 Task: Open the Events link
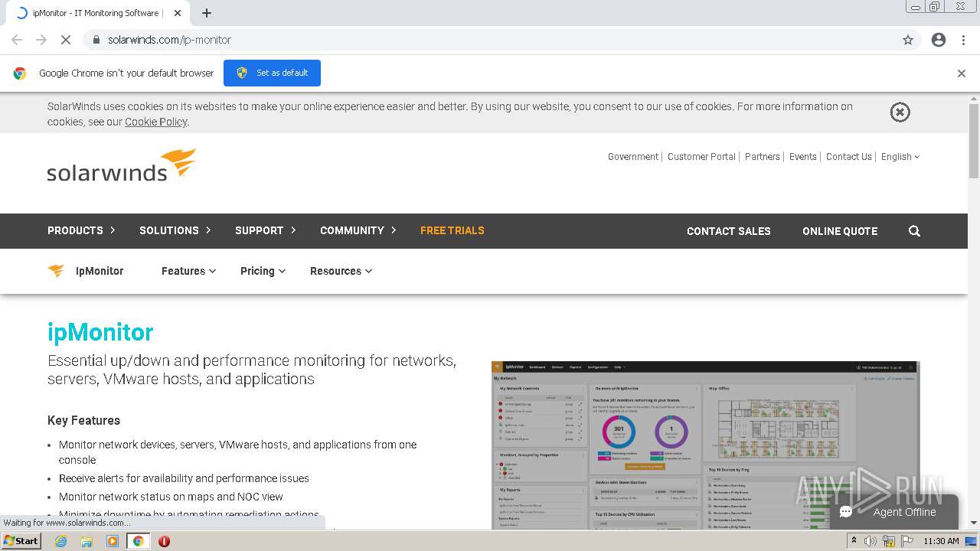click(x=803, y=157)
